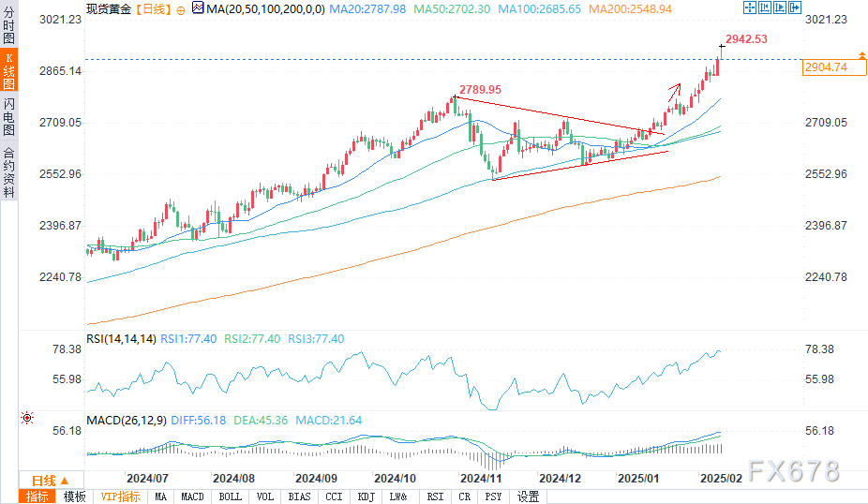This screenshot has width=868, height=504.
Task: Enable the BOLL indicator
Action: [230, 497]
